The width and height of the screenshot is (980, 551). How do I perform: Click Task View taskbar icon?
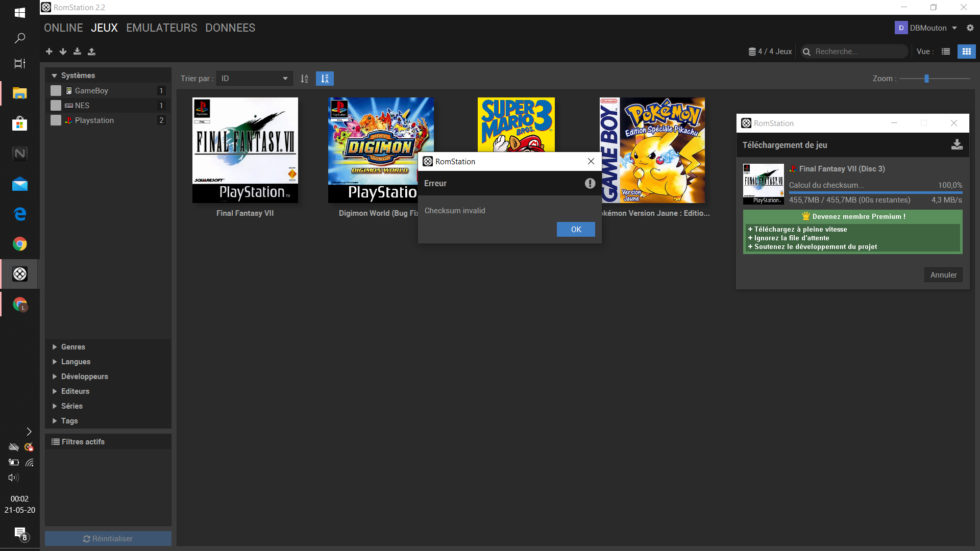pos(20,64)
